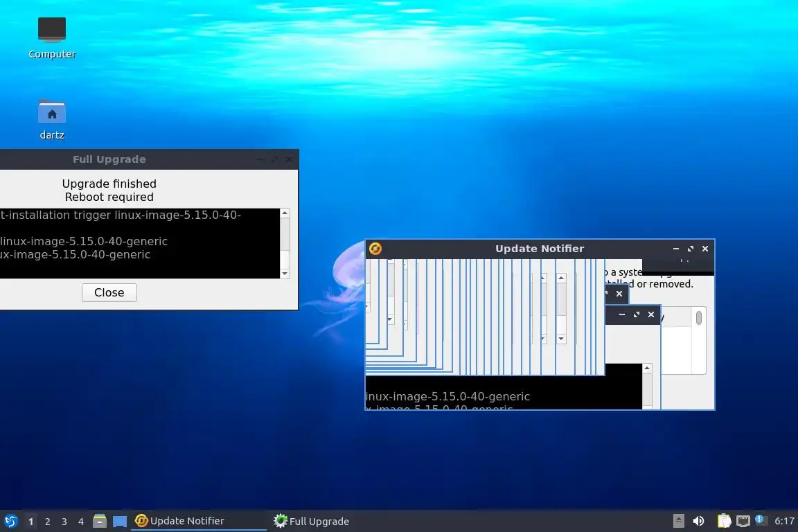Minimize the Full Upgrade window
The image size is (798, 532).
pos(260,159)
